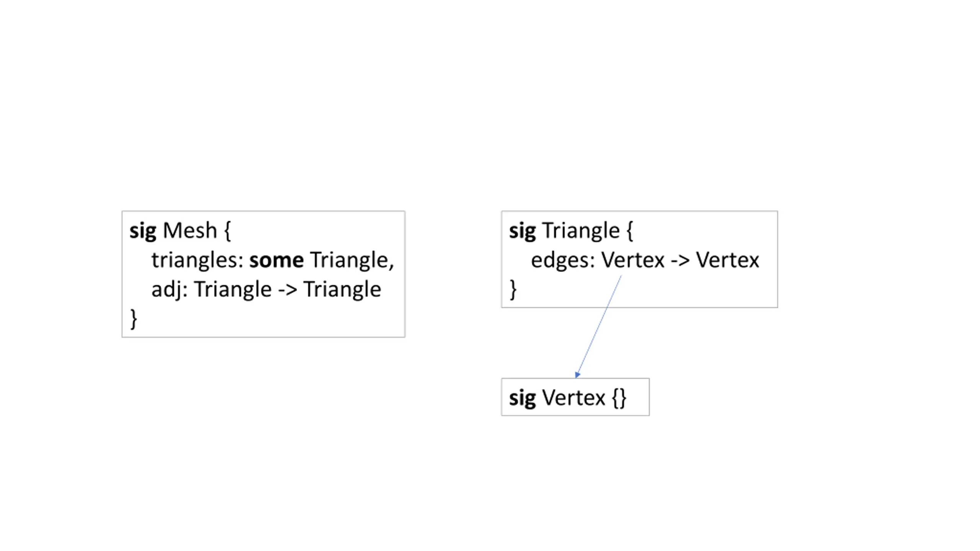Click the bold sig keyword before Triangle {
980x551 pixels.
click(x=522, y=231)
